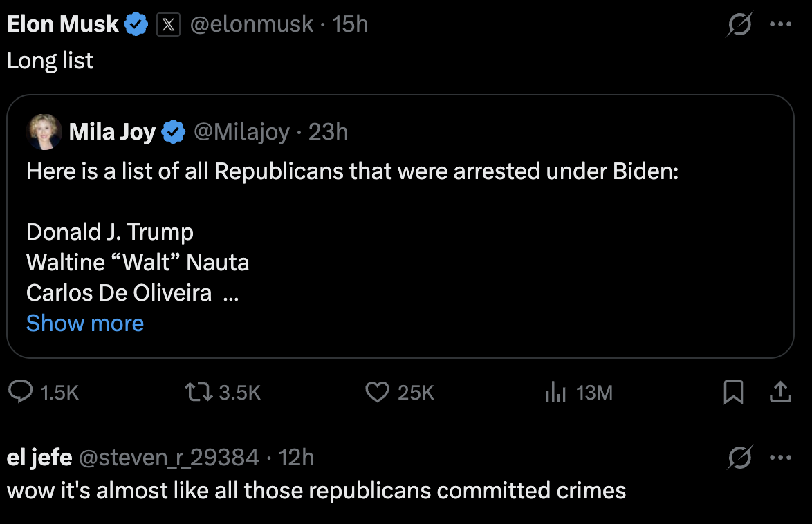
Task: Expand quoted tweet with Show more
Action: 85,323
